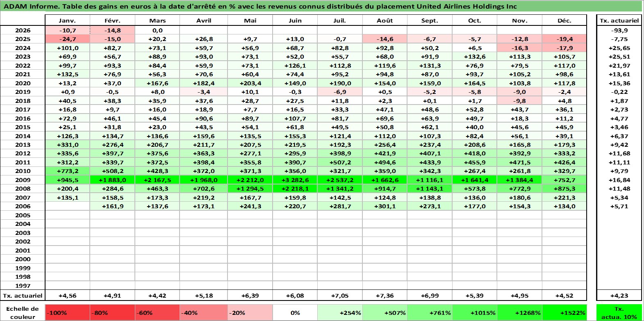644x321 pixels.
Task: Select cell with value +2 218,1
Action: pyautogui.click(x=295, y=189)
